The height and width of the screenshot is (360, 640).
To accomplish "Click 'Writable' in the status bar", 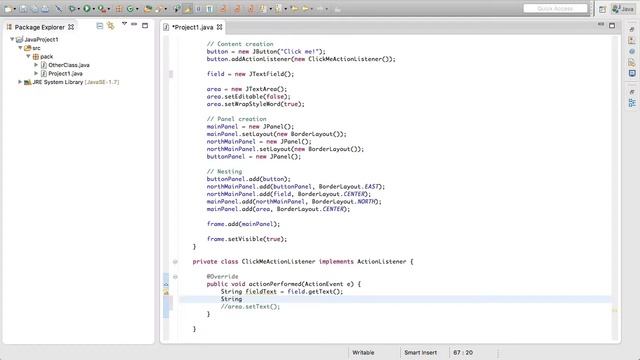I will point(363,353).
